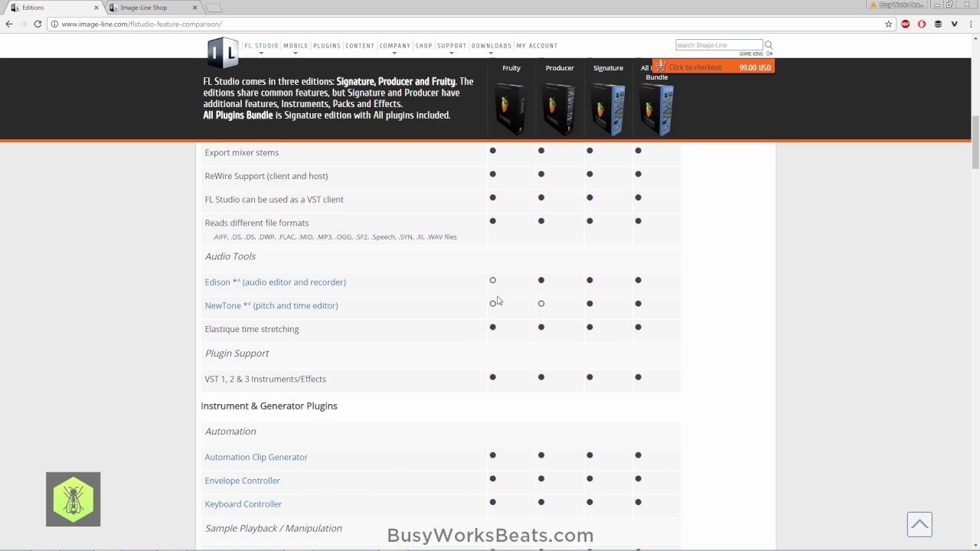The height and width of the screenshot is (551, 980).
Task: Click the checkout 99.00 USD button
Action: click(x=713, y=67)
